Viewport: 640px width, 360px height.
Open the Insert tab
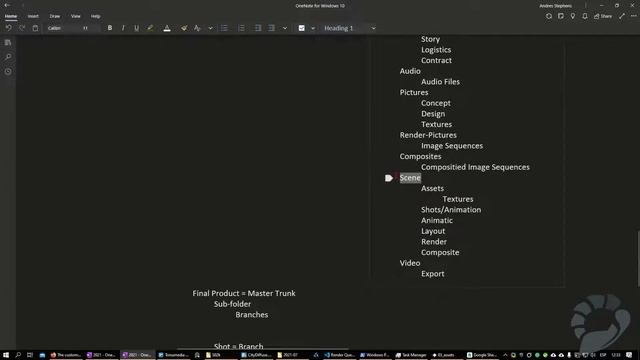tap(33, 16)
